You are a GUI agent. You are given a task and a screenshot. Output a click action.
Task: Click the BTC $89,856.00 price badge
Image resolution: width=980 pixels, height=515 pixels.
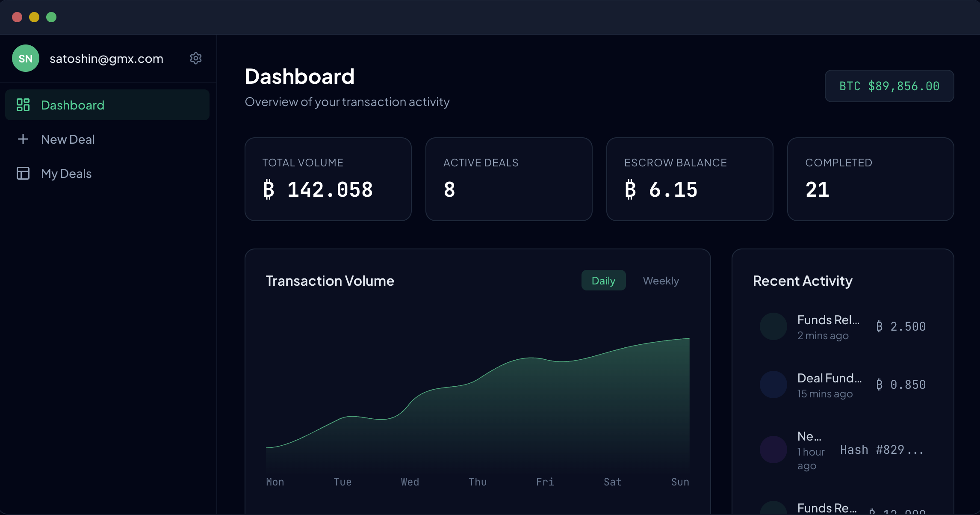tap(889, 86)
